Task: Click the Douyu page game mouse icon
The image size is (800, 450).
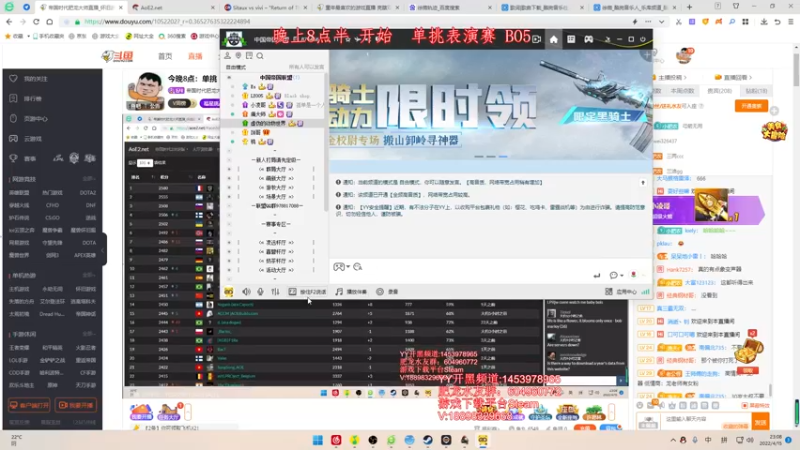Action: pos(13,118)
